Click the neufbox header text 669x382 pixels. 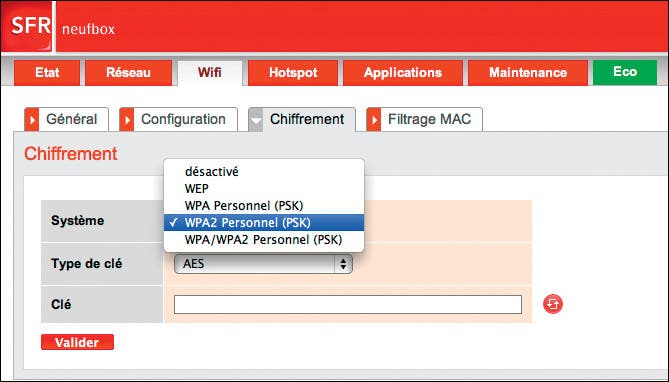(88, 29)
